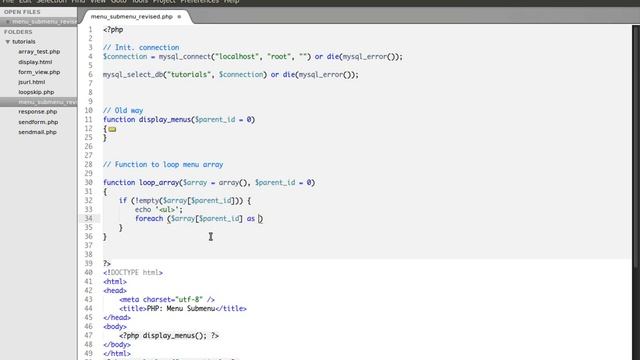Open the Project menu
Viewport: 640px width, 360px height.
tap(164, 2)
